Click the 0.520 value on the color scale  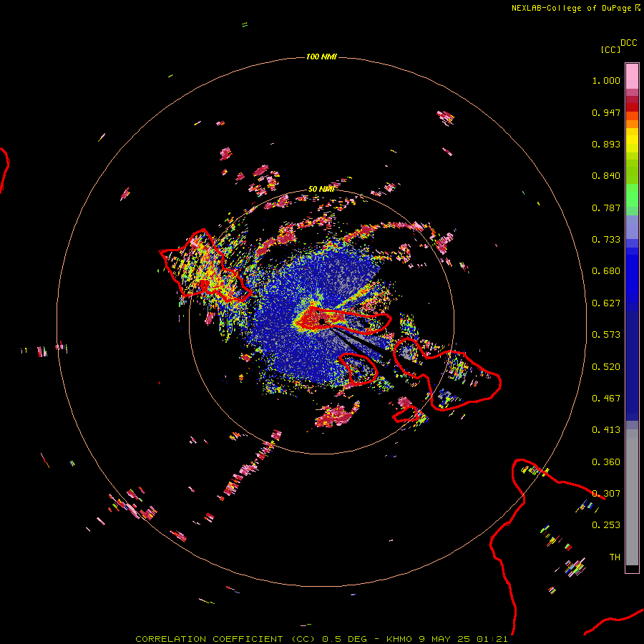pos(606,367)
